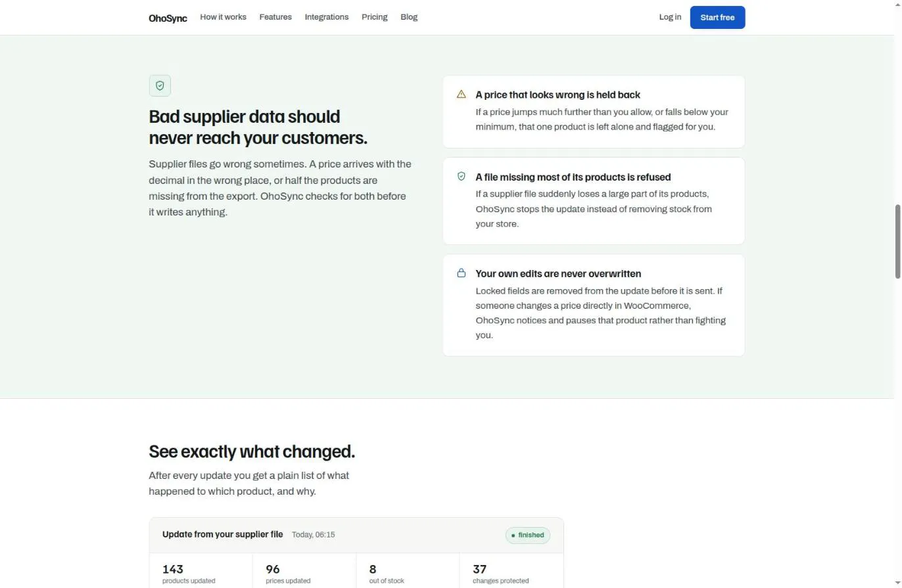Screen dimensions: 902x588
Task: Click the 'See exactly what changed.' heading
Action: (252, 451)
